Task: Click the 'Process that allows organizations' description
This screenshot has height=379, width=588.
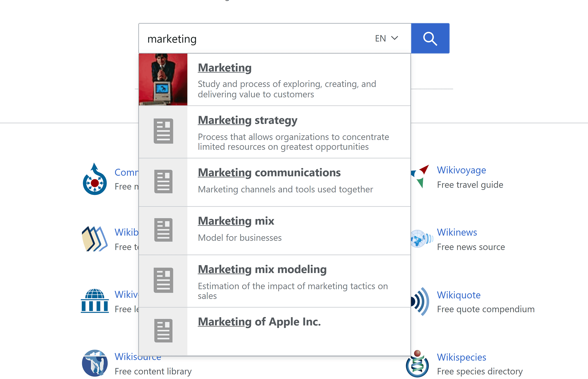Action: click(293, 142)
